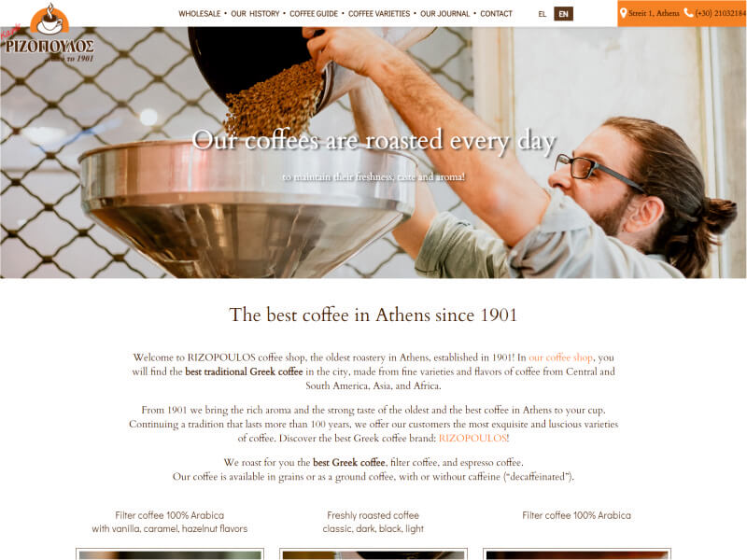This screenshot has height=560, width=747.
Task: Open flavored filter coffee product thumbnail
Action: 170,553
